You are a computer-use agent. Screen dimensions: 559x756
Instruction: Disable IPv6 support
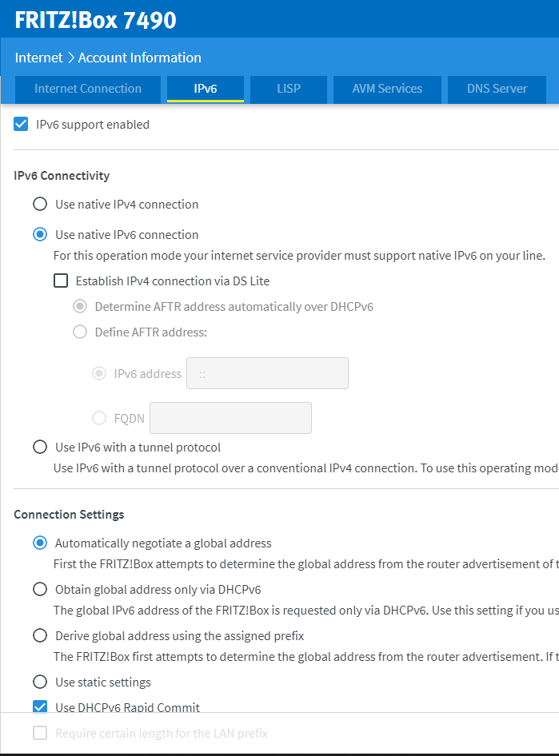point(20,124)
